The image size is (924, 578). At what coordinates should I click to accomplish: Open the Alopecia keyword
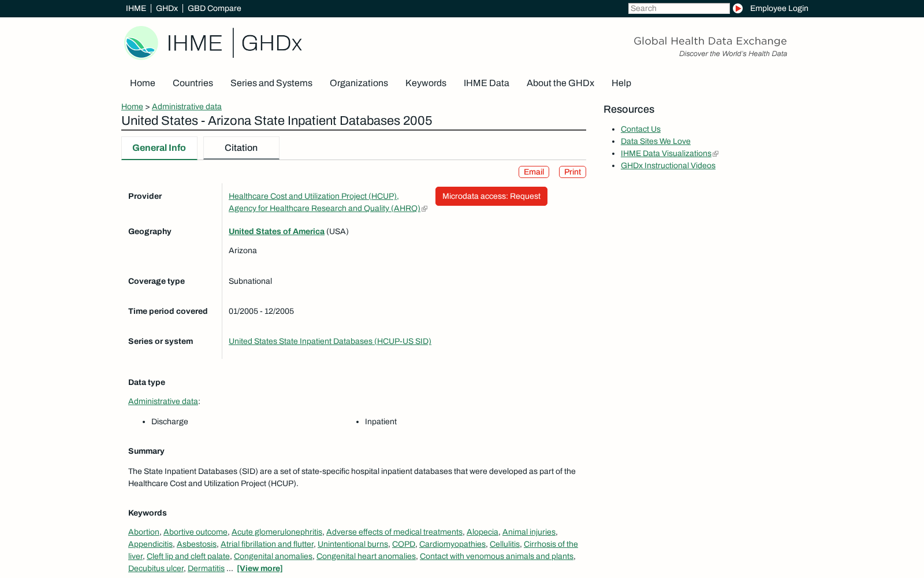click(482, 532)
